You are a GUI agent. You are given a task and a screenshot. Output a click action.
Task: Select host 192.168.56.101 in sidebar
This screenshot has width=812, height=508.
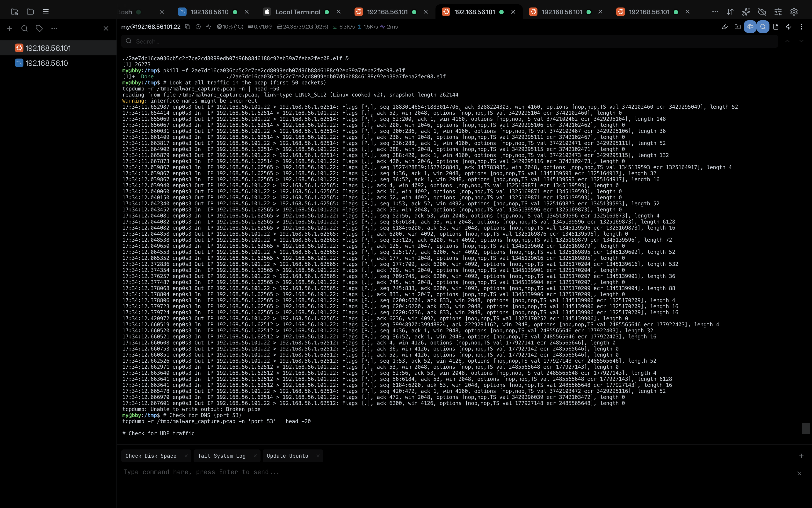tap(58, 48)
